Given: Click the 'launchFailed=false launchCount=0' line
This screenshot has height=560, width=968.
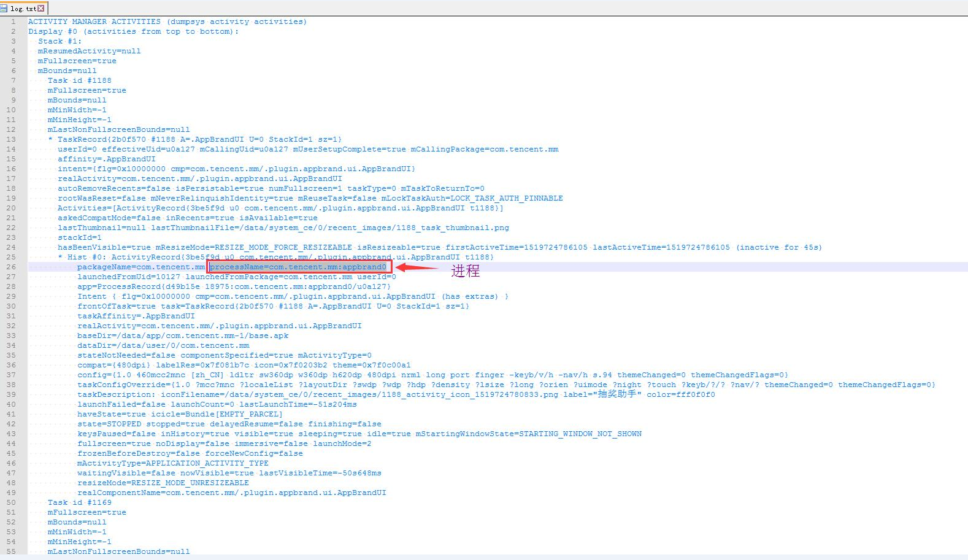Looking at the screenshot, I should click(x=217, y=404).
